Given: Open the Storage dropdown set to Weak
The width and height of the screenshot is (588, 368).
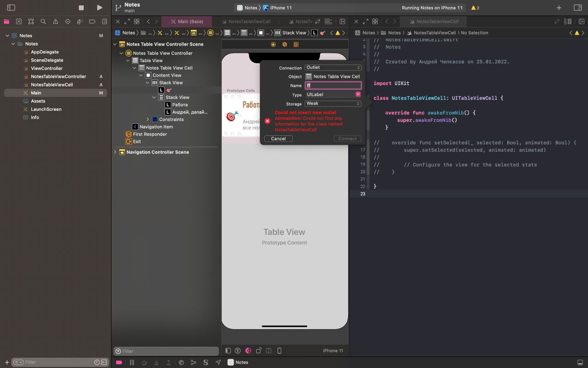Looking at the screenshot, I should (333, 103).
